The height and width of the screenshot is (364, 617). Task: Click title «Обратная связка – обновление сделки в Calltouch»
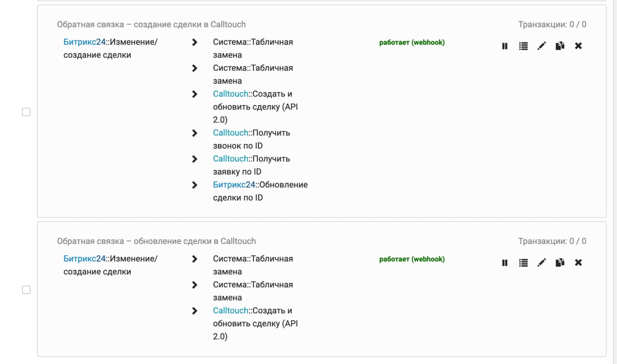pos(156,241)
